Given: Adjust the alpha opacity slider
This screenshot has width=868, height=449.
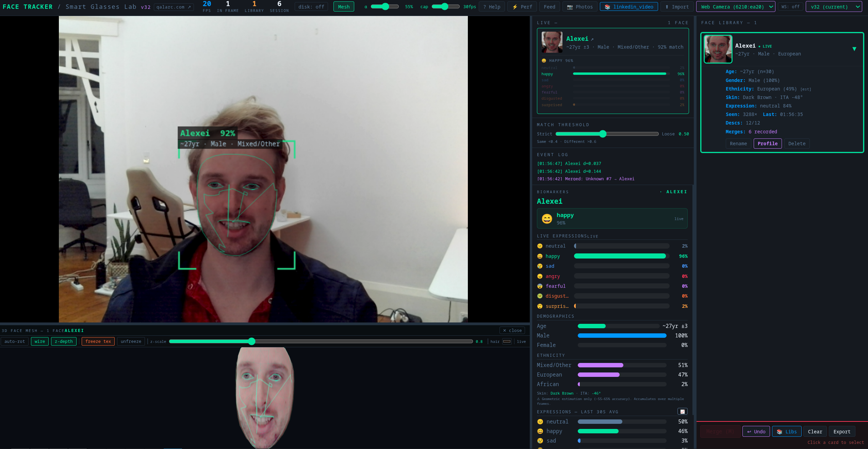Looking at the screenshot, I should (x=384, y=7).
